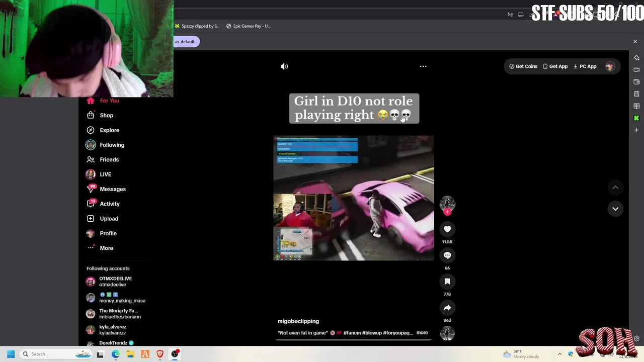Click the Get App button
644x362 pixels.
tap(555, 66)
